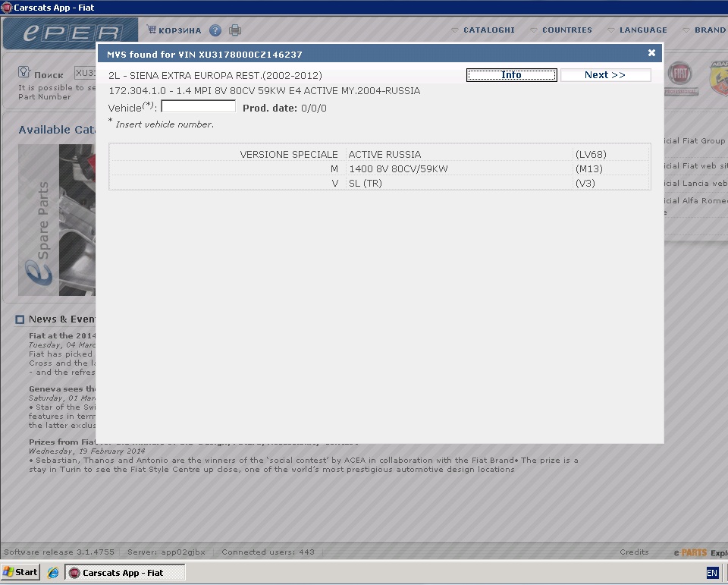This screenshot has width=728, height=585.
Task: Open the LANGUAGE dropdown menu
Action: pos(637,30)
